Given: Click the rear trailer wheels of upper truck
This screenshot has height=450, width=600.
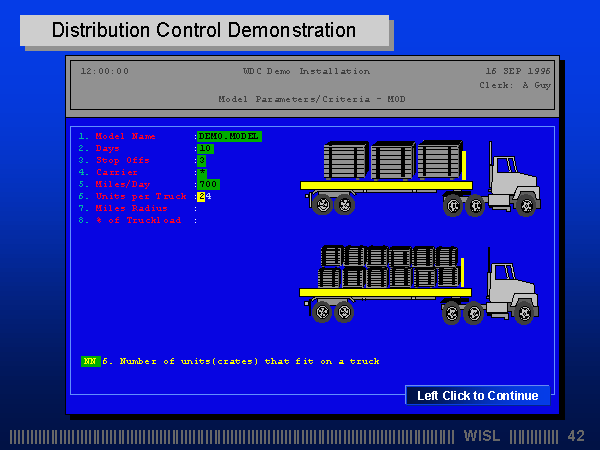Looking at the screenshot, I should (x=334, y=205).
